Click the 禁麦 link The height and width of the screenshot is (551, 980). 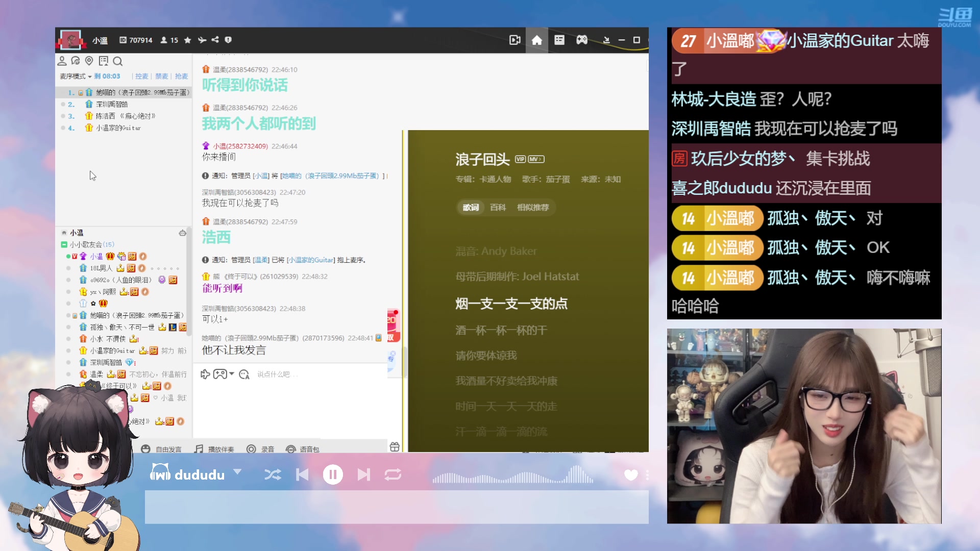pyautogui.click(x=161, y=77)
